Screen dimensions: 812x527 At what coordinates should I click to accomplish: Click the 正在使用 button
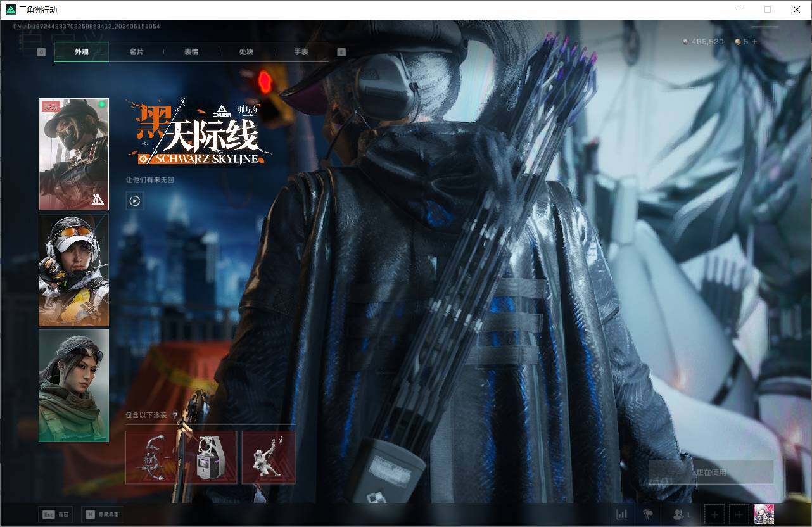click(711, 473)
